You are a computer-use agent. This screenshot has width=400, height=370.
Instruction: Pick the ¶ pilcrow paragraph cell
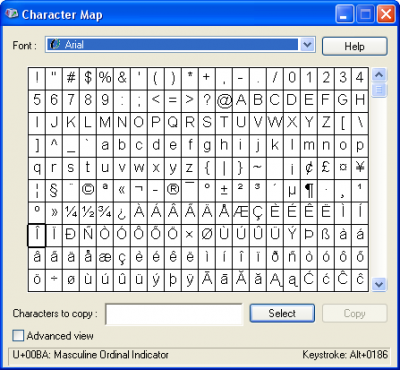[309, 190]
